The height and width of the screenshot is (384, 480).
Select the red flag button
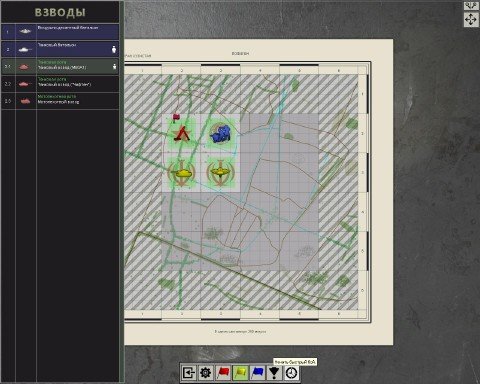tap(223, 372)
